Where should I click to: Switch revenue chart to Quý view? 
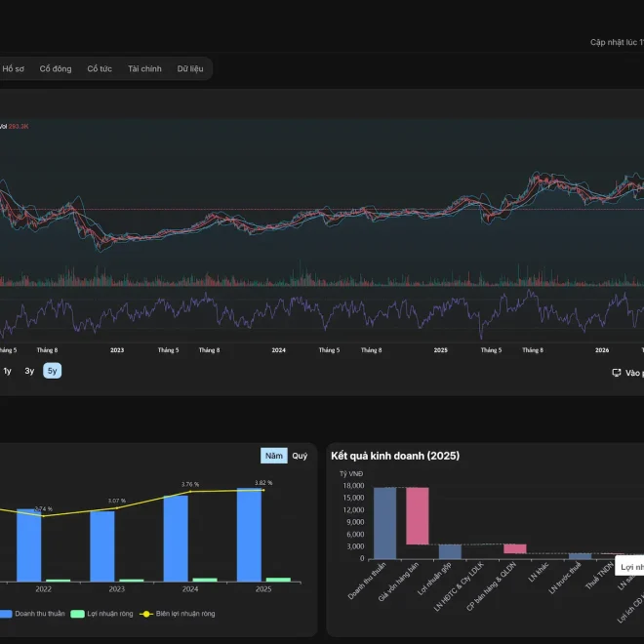click(x=300, y=456)
